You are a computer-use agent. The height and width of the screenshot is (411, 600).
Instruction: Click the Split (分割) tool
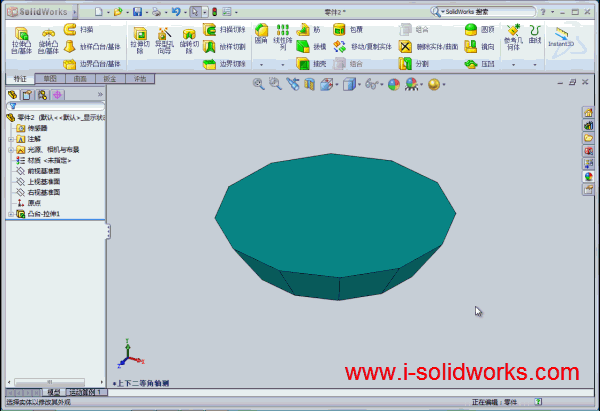point(414,64)
